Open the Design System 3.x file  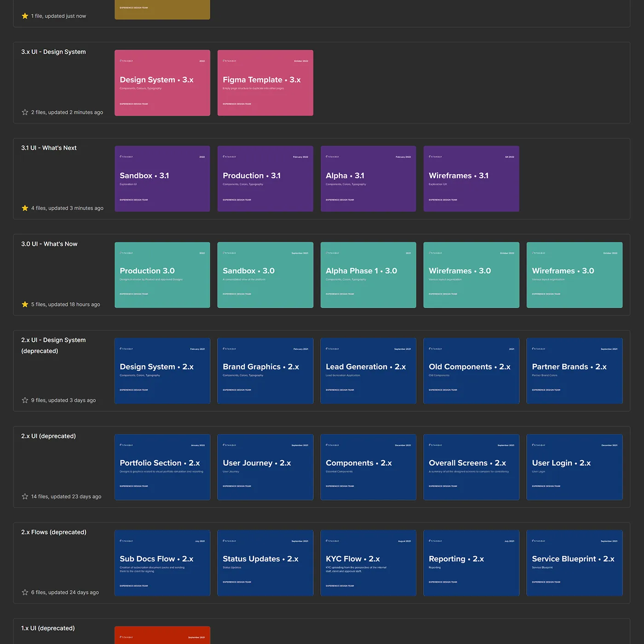click(162, 83)
